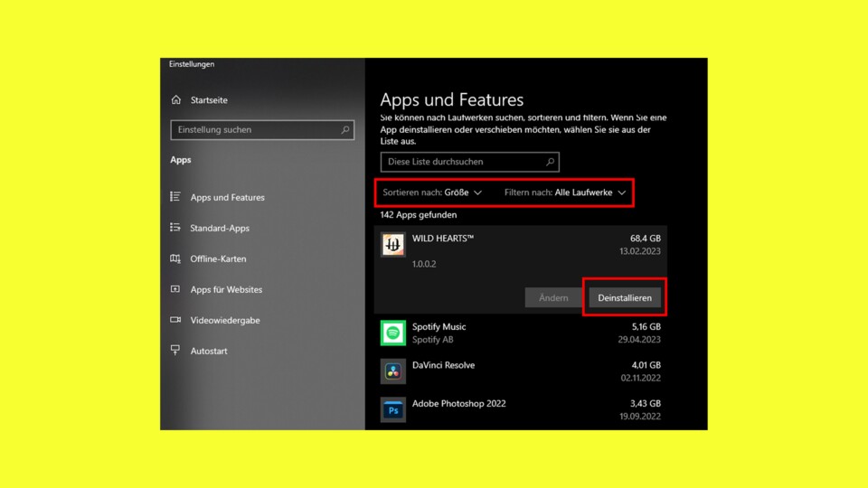Select Apps für Websites in sidebar
Viewport: 868px width, 488px height.
point(226,290)
